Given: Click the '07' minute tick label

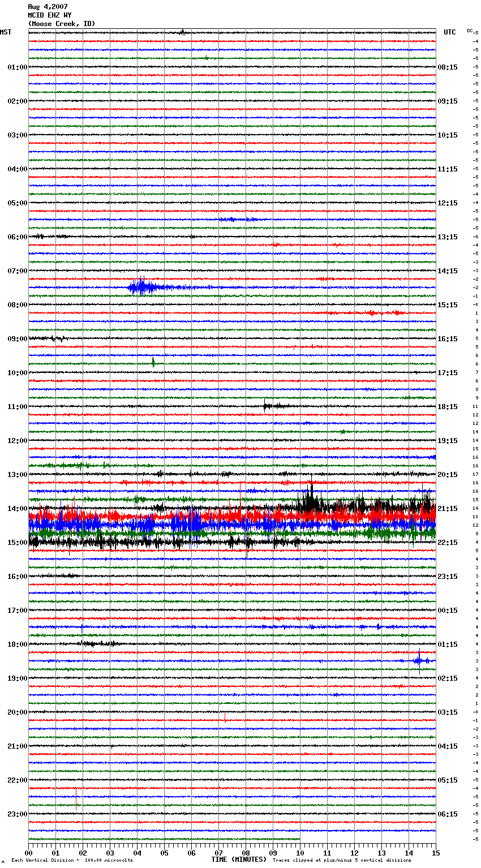Looking at the screenshot, I should 218,853.
